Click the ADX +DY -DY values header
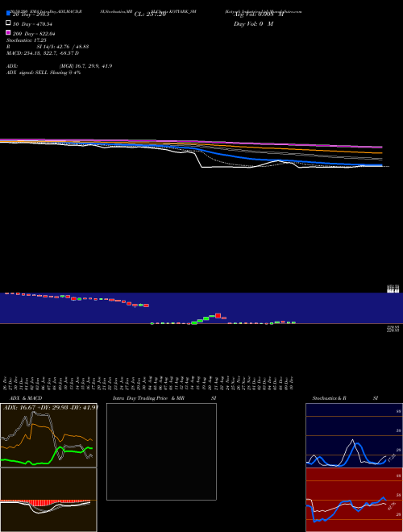 [51, 407]
